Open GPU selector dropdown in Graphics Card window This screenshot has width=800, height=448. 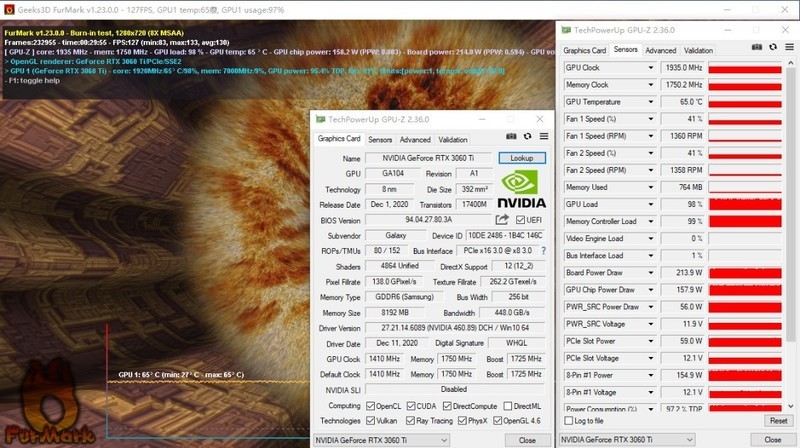point(381,440)
